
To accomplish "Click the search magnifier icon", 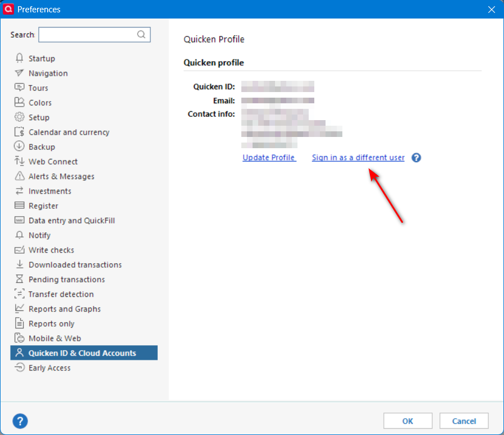I will [x=141, y=34].
